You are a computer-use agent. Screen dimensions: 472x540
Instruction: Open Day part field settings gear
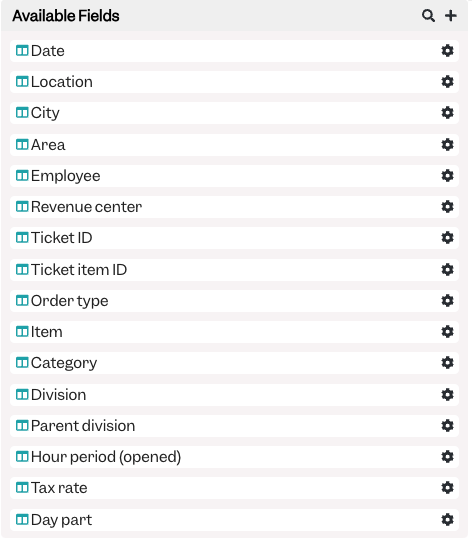coord(447,520)
